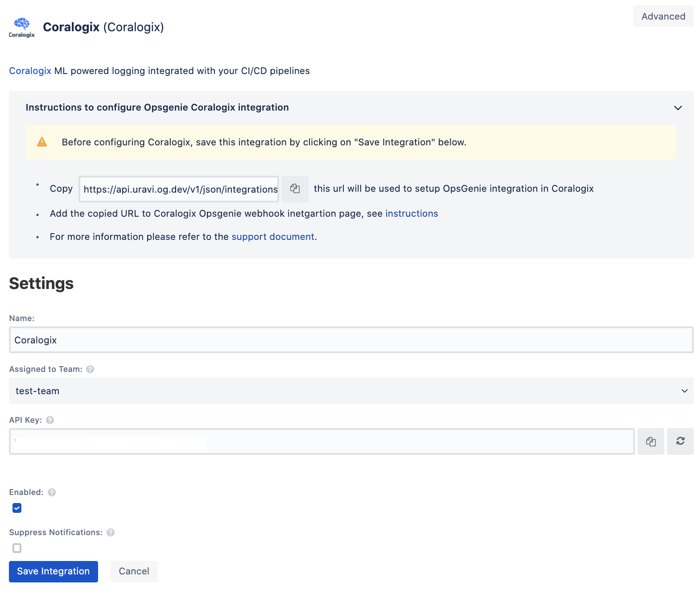Copy the integration URL with the copy icon
The height and width of the screenshot is (594, 700).
pyautogui.click(x=295, y=189)
